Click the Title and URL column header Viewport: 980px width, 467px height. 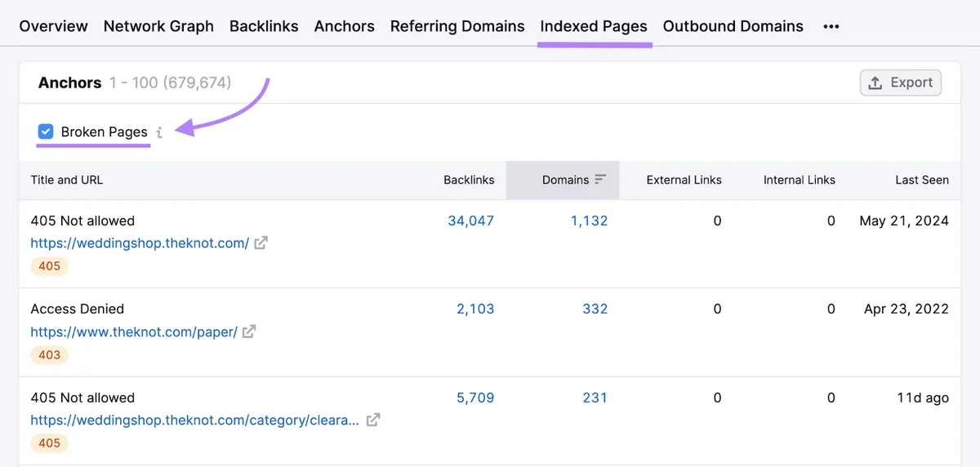pos(67,180)
